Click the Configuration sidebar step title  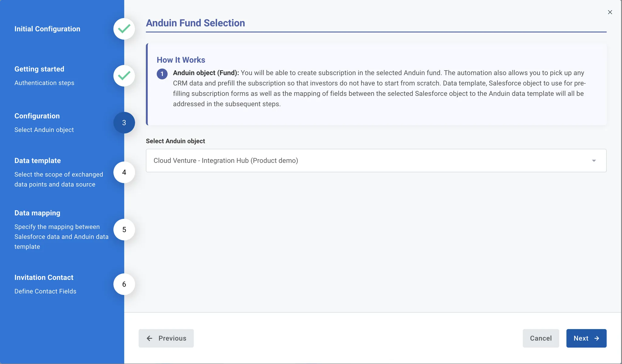pyautogui.click(x=37, y=116)
